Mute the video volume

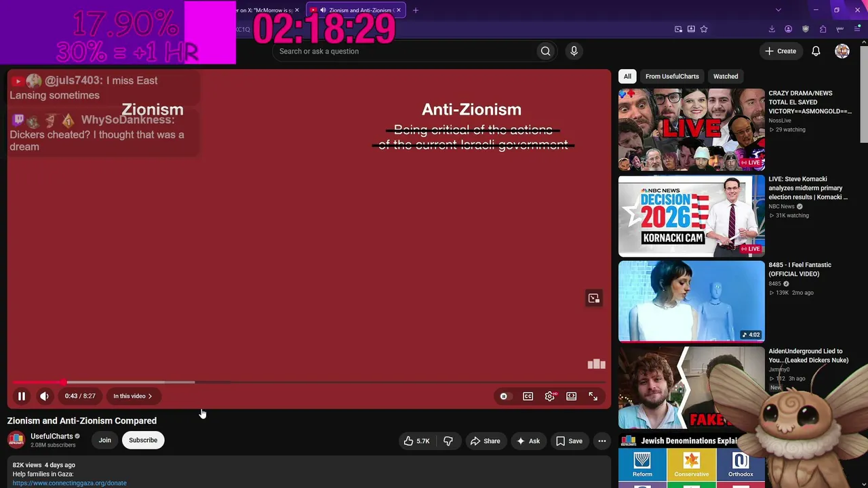(x=44, y=396)
